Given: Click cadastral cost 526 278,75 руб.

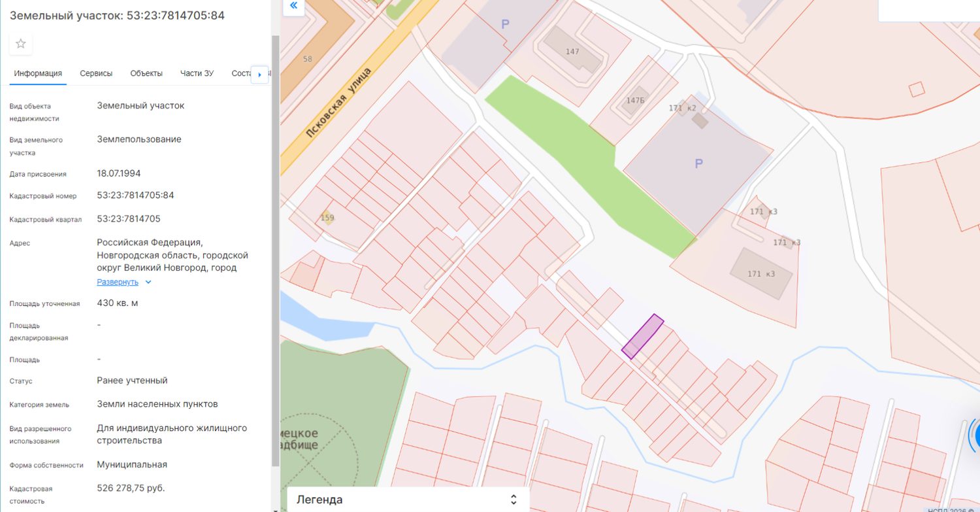Looking at the screenshot, I should click(131, 488).
